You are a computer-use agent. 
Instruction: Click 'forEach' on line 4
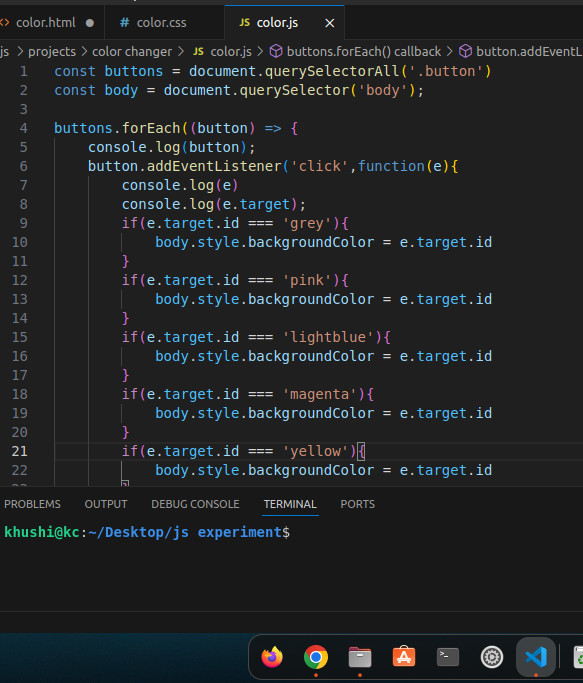pos(151,128)
